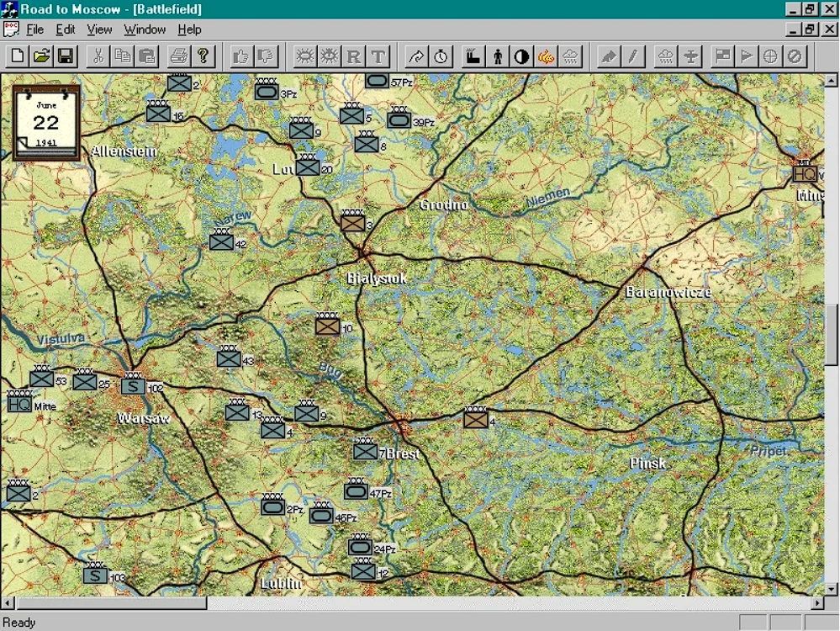Toggle the half-black circle icon
840x631 pixels.
[x=522, y=56]
